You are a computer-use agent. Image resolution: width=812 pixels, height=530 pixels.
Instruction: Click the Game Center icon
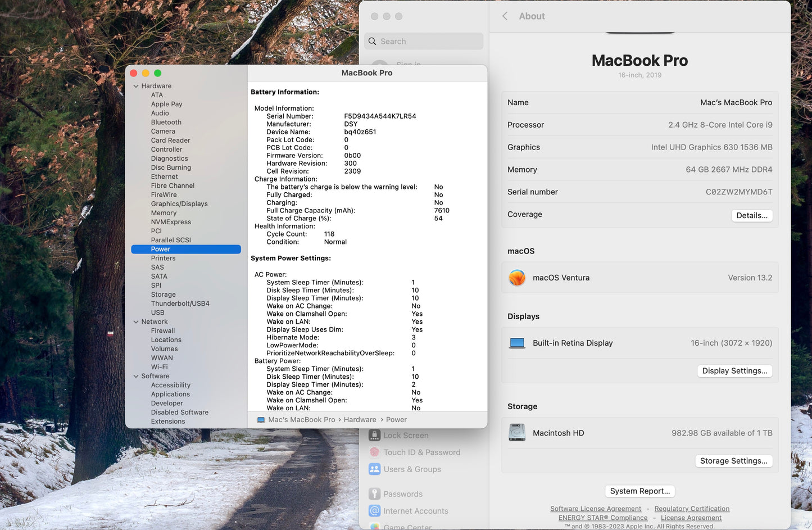click(x=374, y=526)
